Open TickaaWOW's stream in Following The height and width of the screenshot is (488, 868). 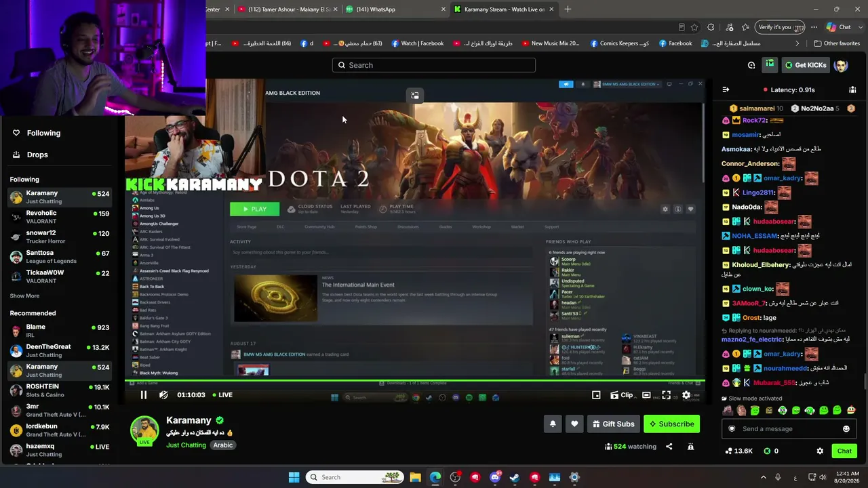coord(60,277)
